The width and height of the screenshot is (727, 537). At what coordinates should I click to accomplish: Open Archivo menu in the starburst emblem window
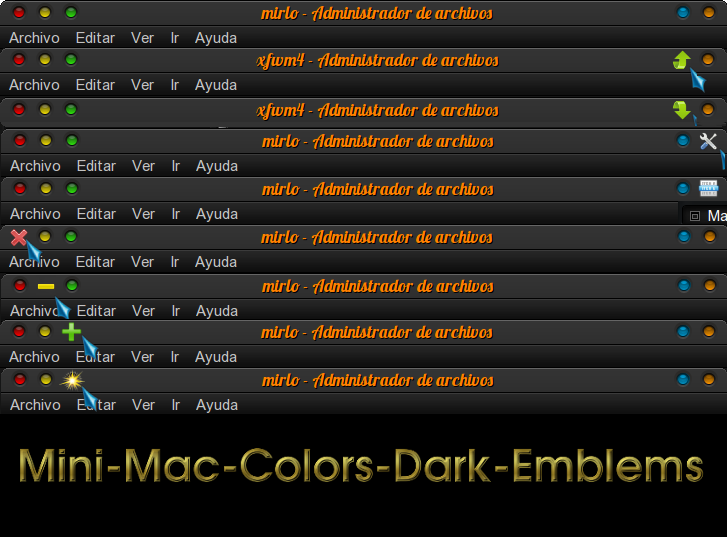tap(35, 405)
